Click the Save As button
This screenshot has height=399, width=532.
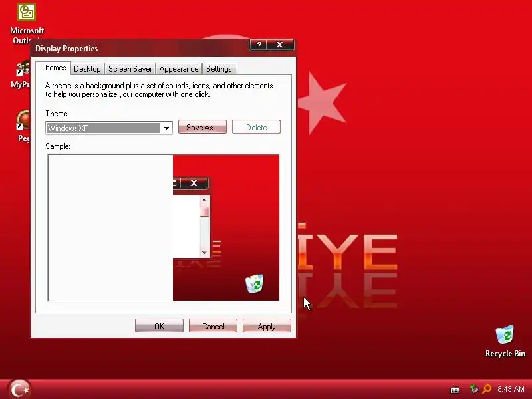[x=202, y=127]
